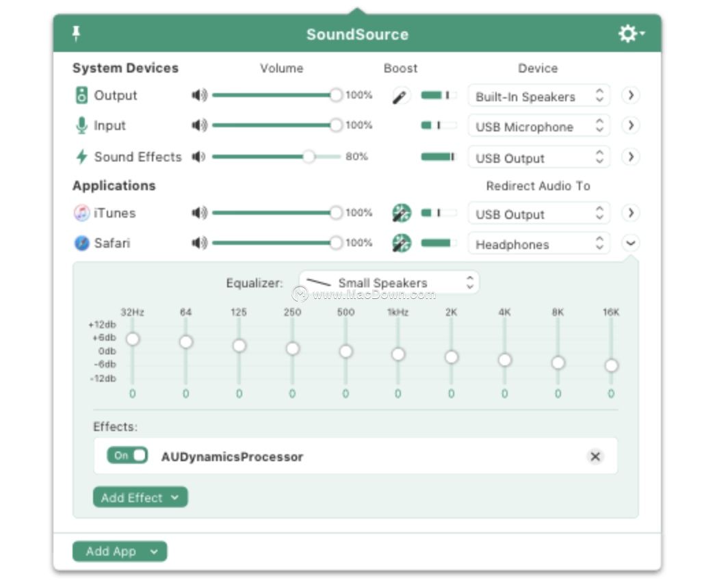728x587 pixels.
Task: Click the 32Hz band gain value 0
Action: click(133, 394)
